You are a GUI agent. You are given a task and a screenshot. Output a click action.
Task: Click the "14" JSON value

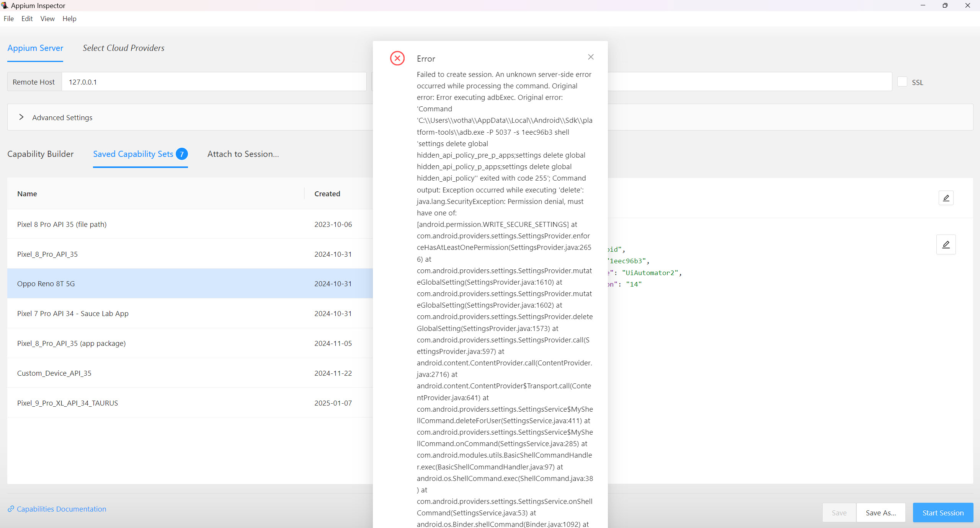tap(634, 284)
